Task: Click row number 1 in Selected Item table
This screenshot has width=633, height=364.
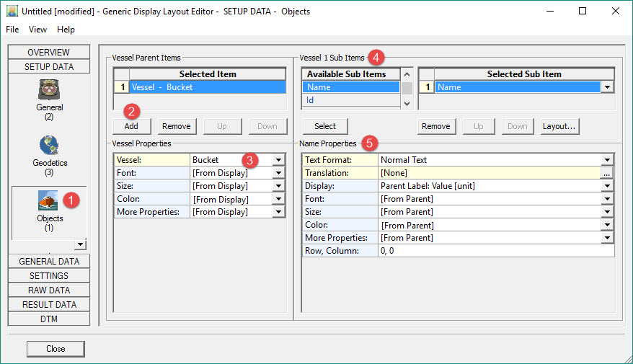Action: (123, 86)
